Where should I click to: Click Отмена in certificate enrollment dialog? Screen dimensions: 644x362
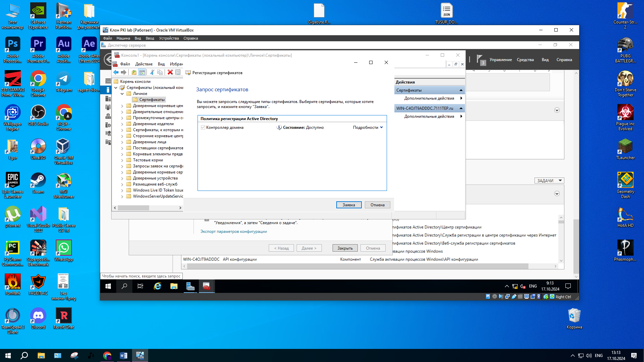click(377, 205)
